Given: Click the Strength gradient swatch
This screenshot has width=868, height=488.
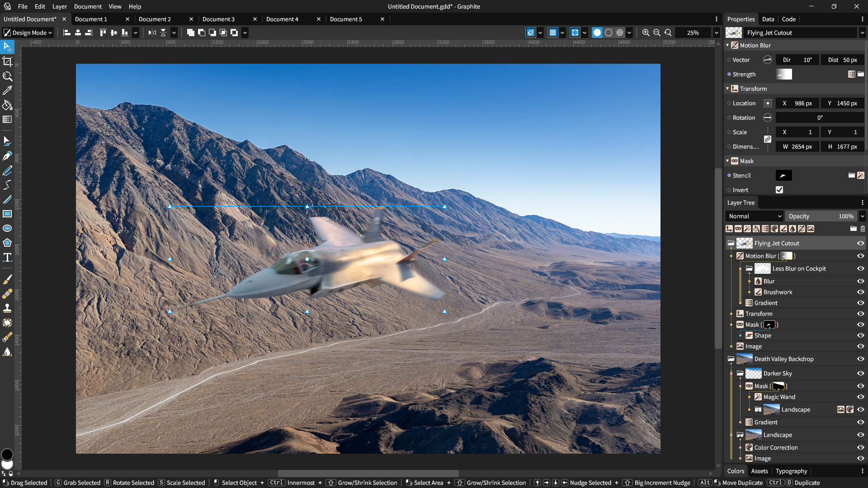Looking at the screenshot, I should pyautogui.click(x=783, y=74).
